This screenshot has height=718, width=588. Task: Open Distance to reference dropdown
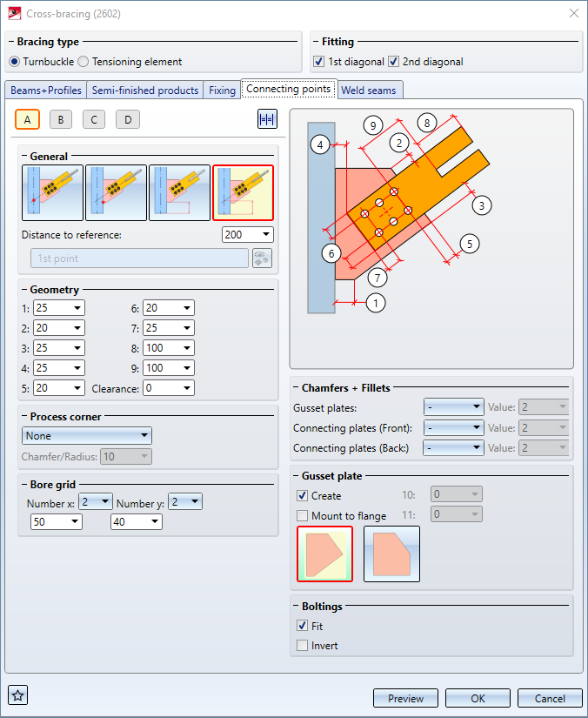tap(248, 235)
